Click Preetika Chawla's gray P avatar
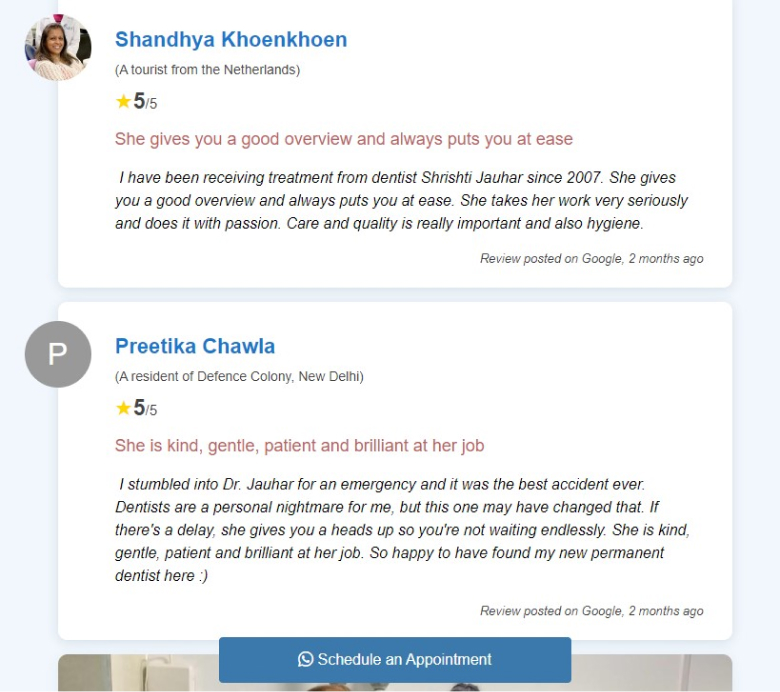The image size is (780, 692). point(58,354)
